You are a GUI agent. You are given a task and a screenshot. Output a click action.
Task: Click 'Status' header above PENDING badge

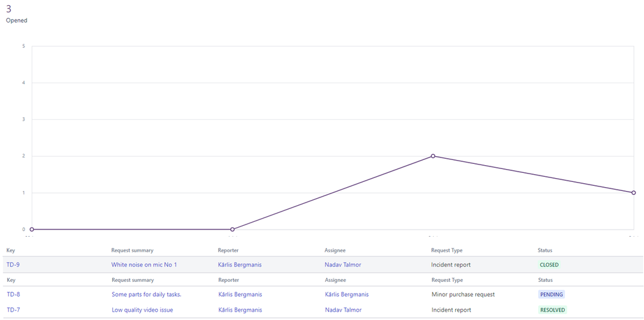pyautogui.click(x=545, y=280)
